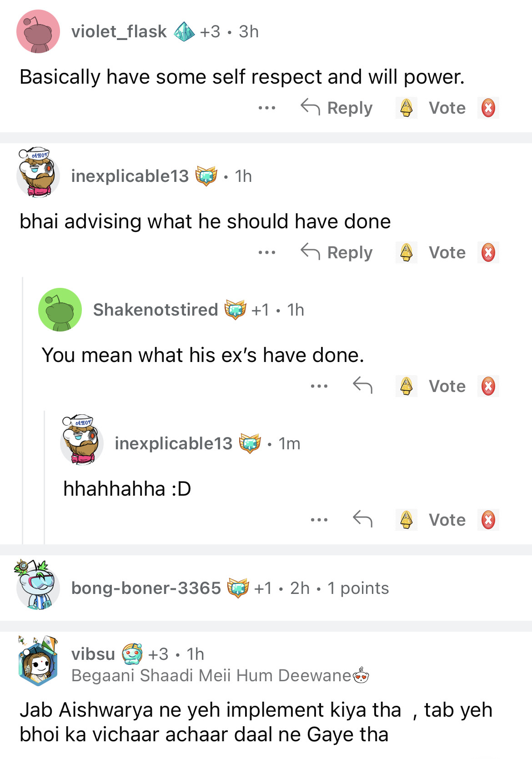Reply to "bhai advising" comment

[336, 253]
